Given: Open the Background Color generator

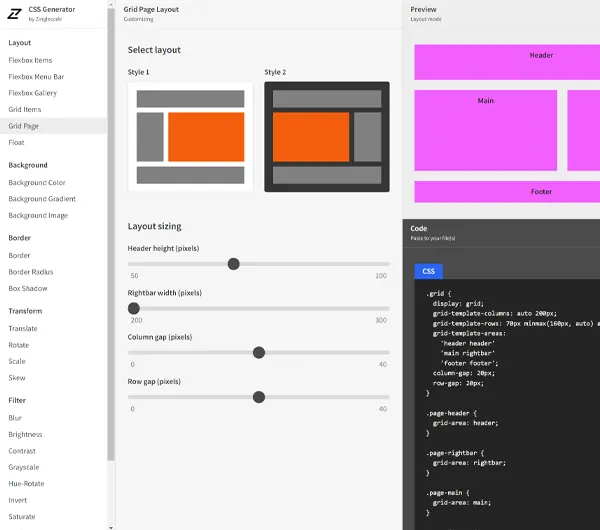Looking at the screenshot, I should 37,183.
